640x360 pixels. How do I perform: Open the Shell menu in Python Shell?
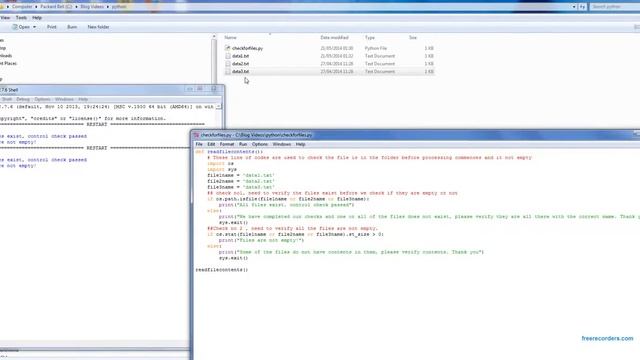pos(7,99)
